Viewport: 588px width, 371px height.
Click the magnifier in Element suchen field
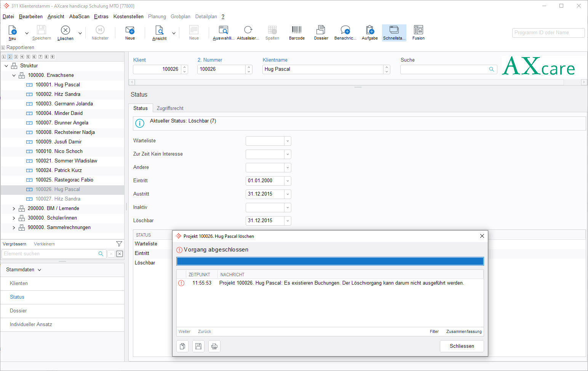click(x=101, y=254)
